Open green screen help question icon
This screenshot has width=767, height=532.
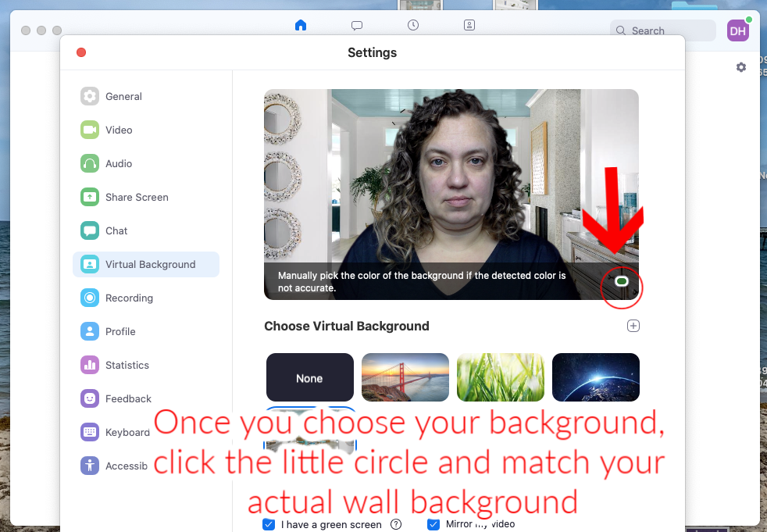click(x=396, y=524)
